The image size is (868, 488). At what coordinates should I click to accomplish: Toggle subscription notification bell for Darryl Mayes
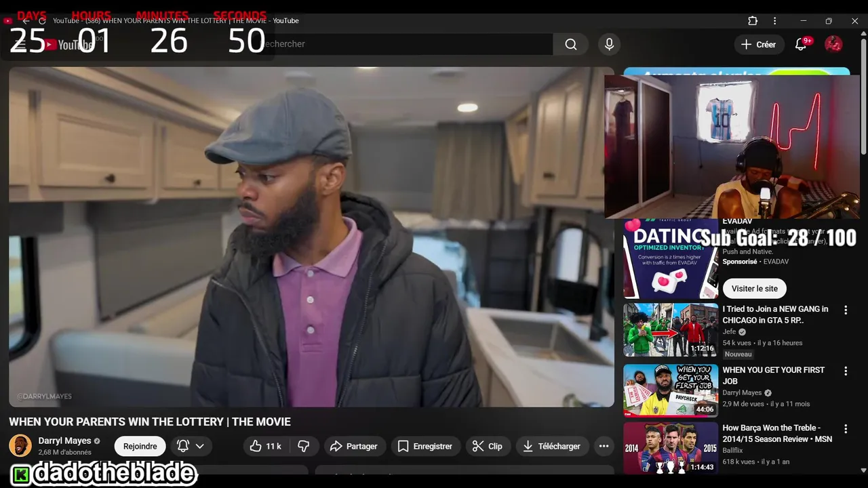(x=183, y=446)
